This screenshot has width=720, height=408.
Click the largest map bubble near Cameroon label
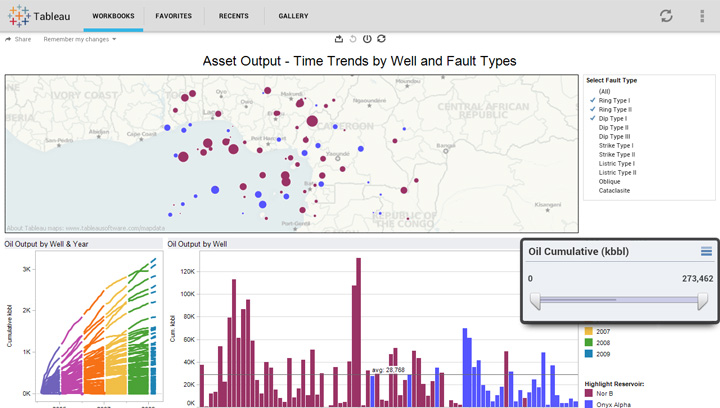pos(312,121)
